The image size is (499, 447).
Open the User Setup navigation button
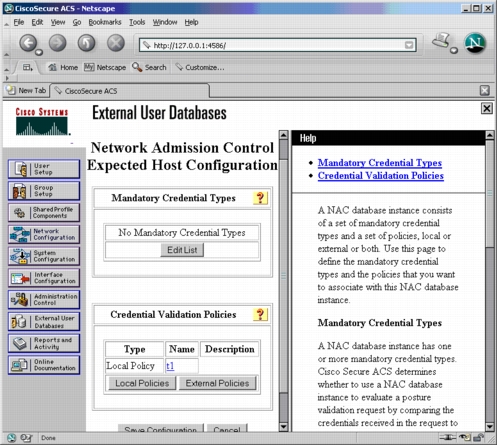coord(44,169)
